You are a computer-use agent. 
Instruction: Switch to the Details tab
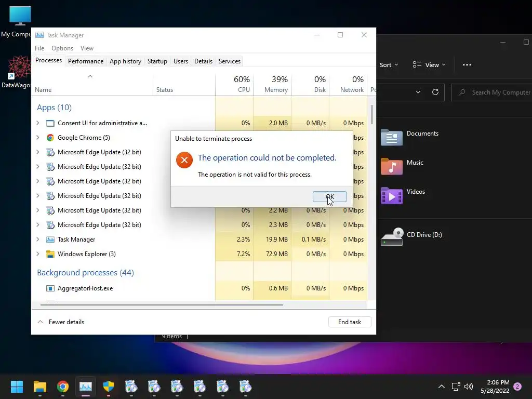pos(203,61)
